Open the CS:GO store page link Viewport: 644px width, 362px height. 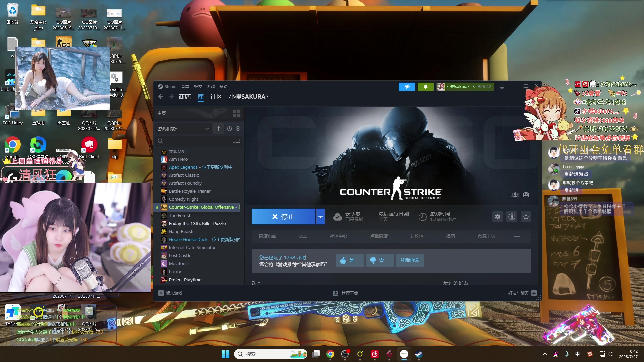point(268,236)
